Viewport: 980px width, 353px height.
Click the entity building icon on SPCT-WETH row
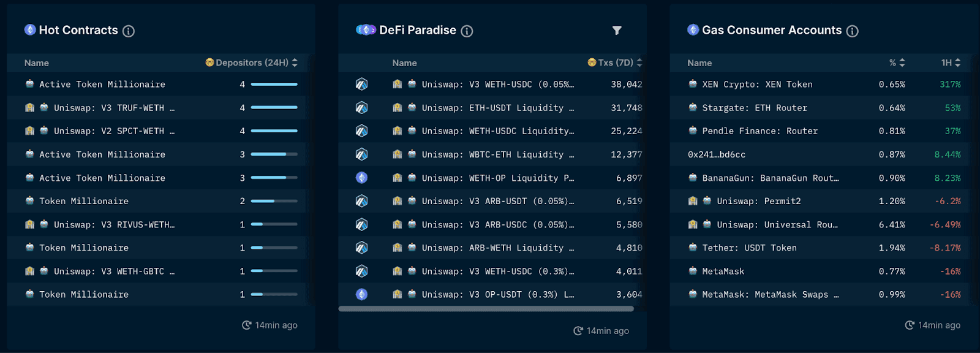(x=29, y=131)
